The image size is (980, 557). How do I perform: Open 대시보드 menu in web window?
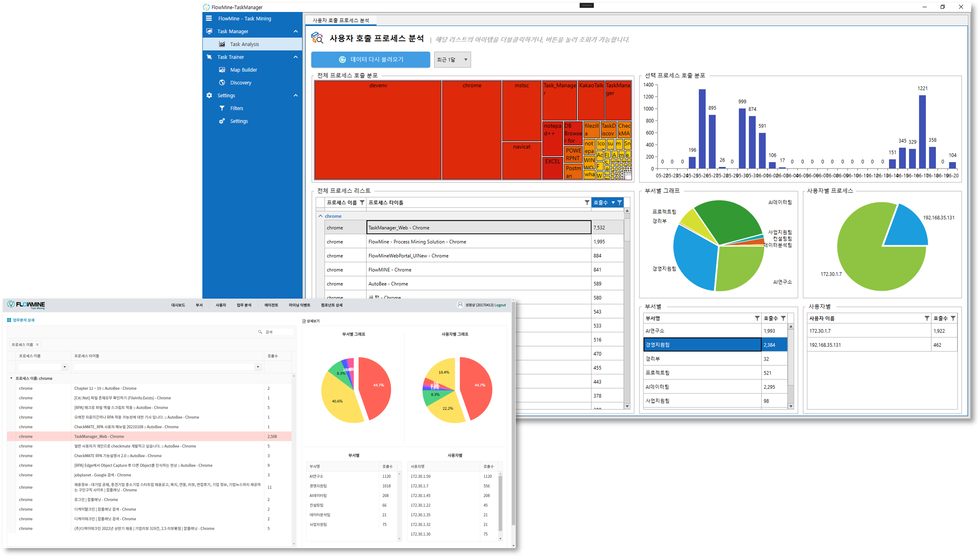click(x=178, y=305)
